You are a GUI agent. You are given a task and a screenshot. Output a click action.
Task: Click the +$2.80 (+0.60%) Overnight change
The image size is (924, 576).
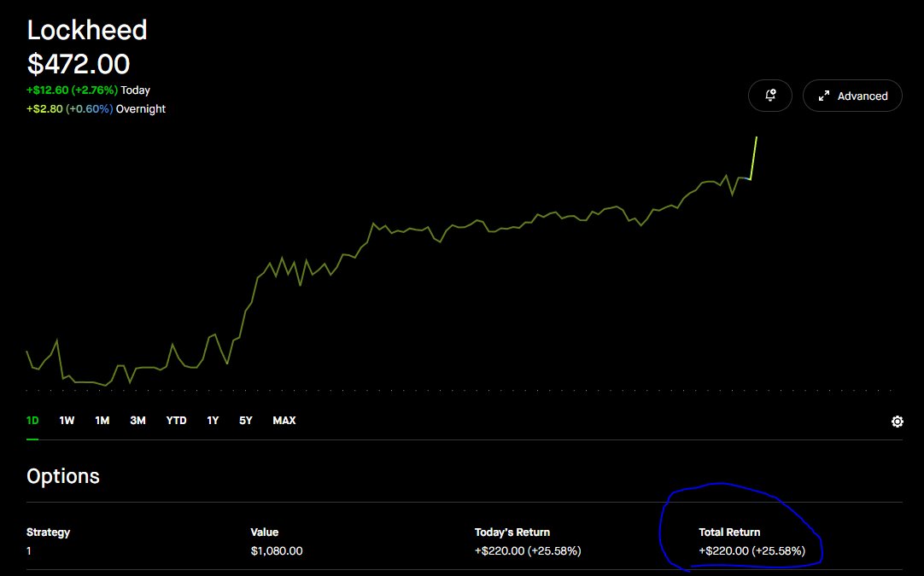96,109
